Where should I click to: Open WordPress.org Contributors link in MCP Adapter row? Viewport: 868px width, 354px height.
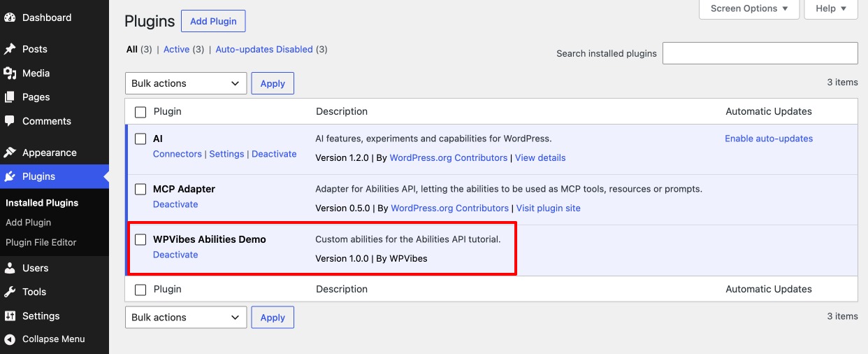[450, 208]
